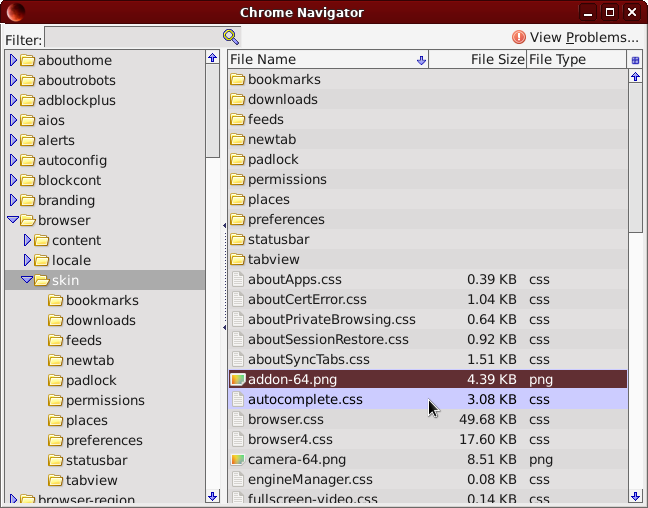
Task: Expand the aios tree node
Action: coord(13,120)
